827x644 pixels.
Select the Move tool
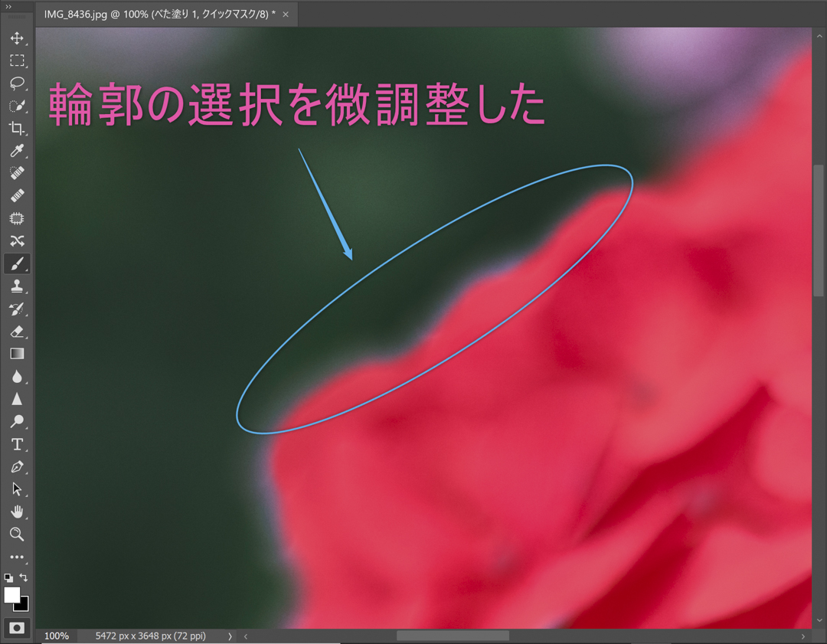click(x=17, y=38)
